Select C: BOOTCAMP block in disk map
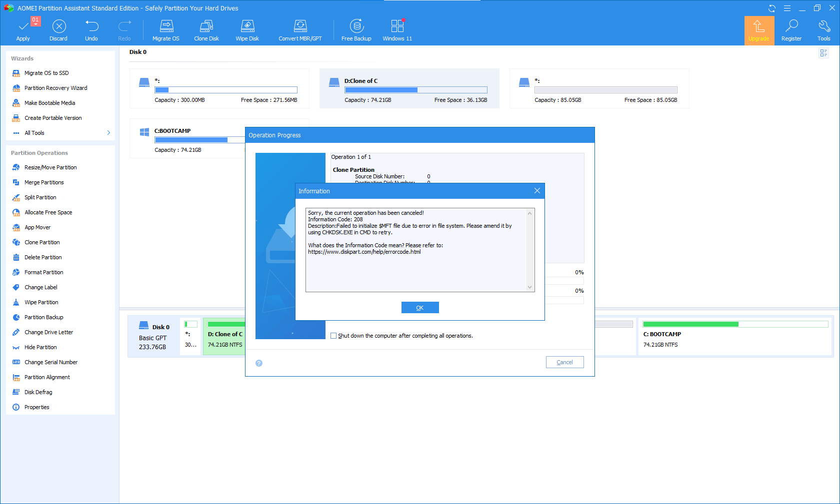 (x=735, y=337)
